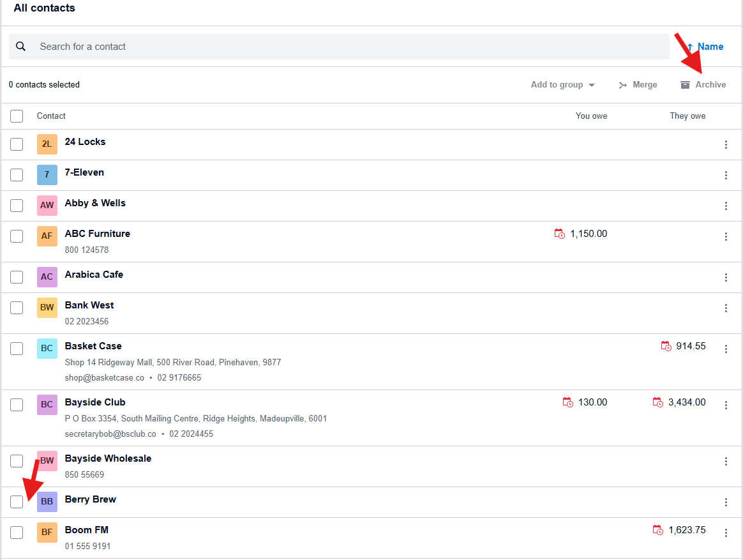
Task: Select the Bayside Club checkbox
Action: point(17,404)
